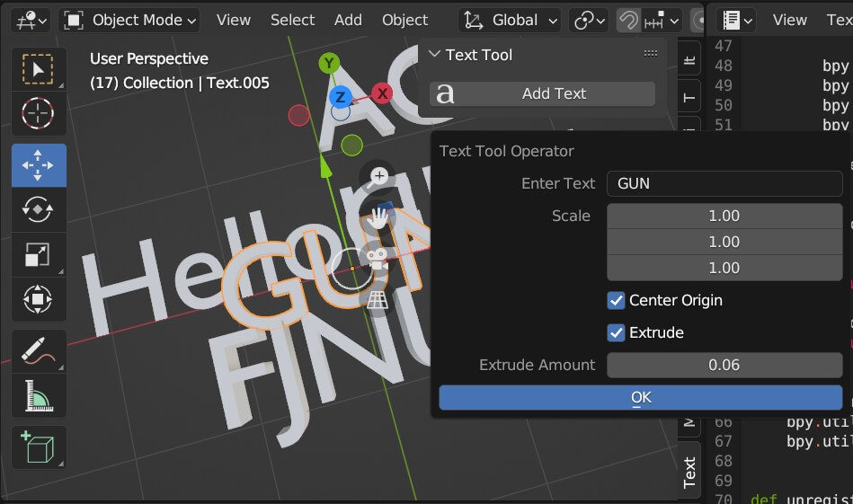Open the Select menu
Image resolution: width=853 pixels, height=504 pixels.
[292, 20]
